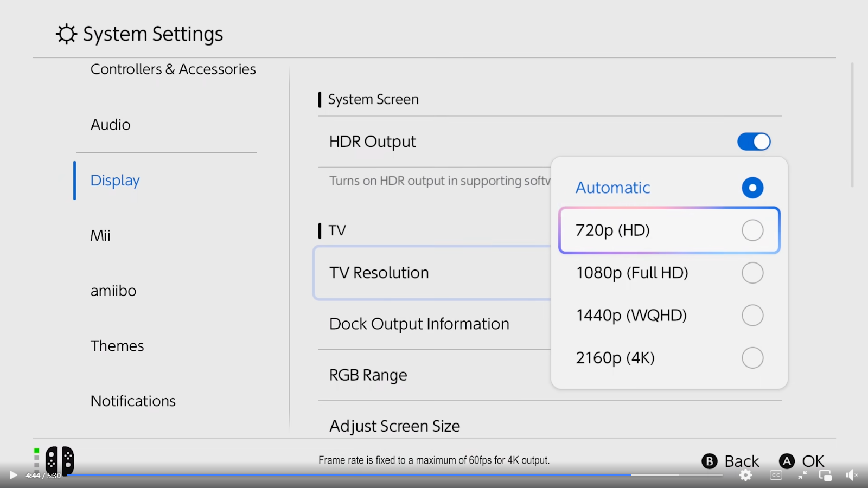Click the Turns on HDR output description

440,181
